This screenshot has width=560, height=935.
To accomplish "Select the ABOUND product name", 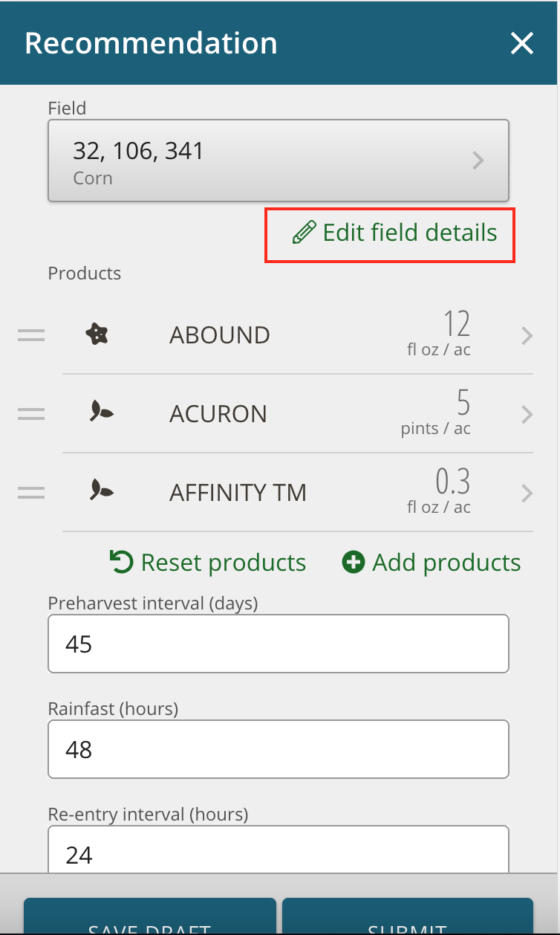I will point(220,335).
